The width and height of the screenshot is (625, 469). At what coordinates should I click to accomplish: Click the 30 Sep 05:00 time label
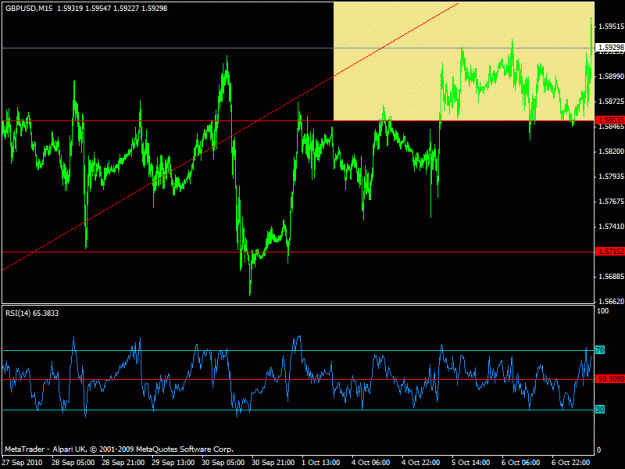click(223, 463)
